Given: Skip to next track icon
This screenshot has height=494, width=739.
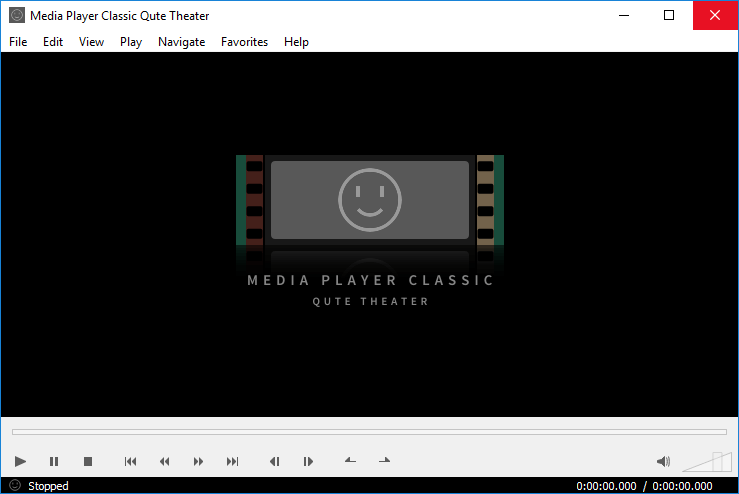Looking at the screenshot, I should (x=233, y=461).
